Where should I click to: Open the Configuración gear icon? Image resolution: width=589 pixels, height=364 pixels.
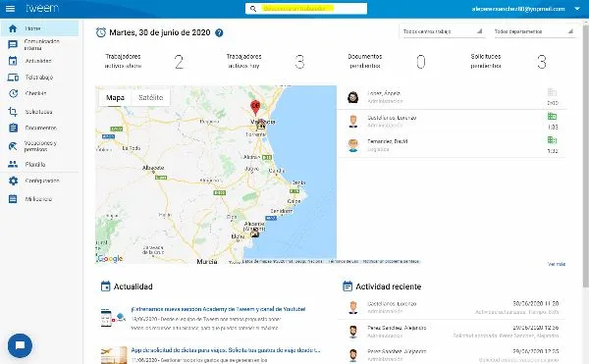pyautogui.click(x=13, y=181)
